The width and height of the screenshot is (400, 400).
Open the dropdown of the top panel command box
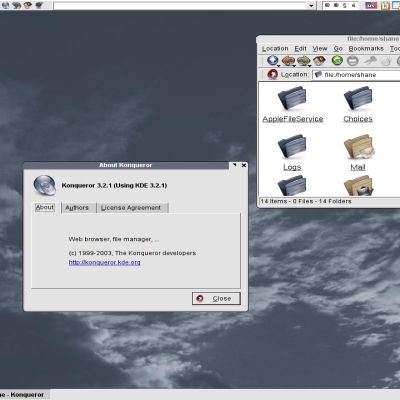click(x=311, y=5)
